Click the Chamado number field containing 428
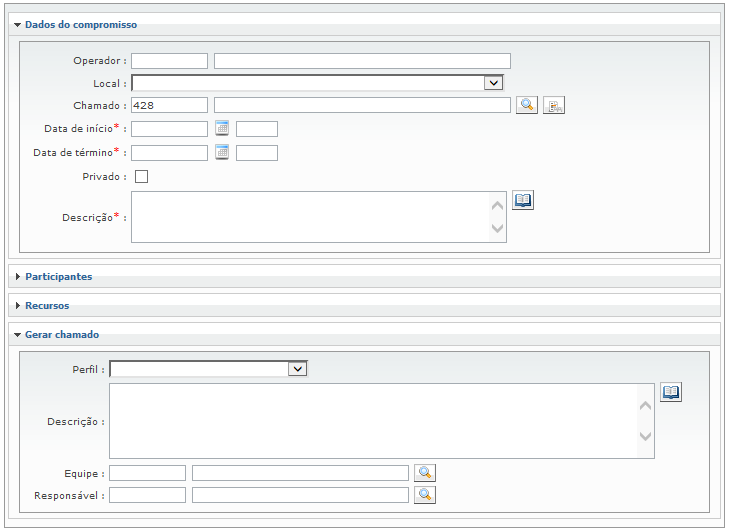This screenshot has width=729, height=531. (169, 105)
